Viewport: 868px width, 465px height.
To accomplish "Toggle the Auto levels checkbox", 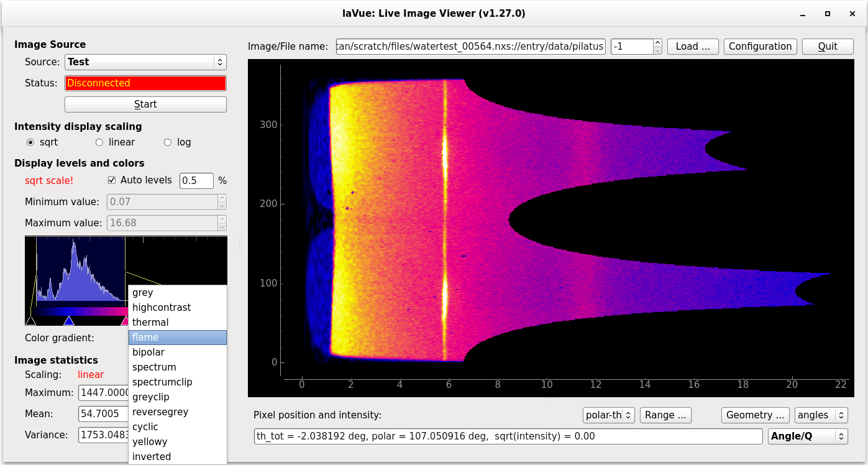I will coord(112,180).
